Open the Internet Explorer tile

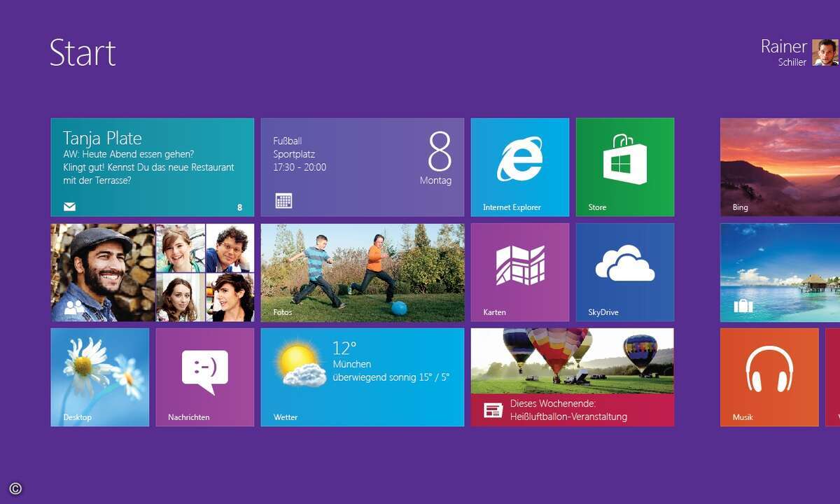click(520, 167)
